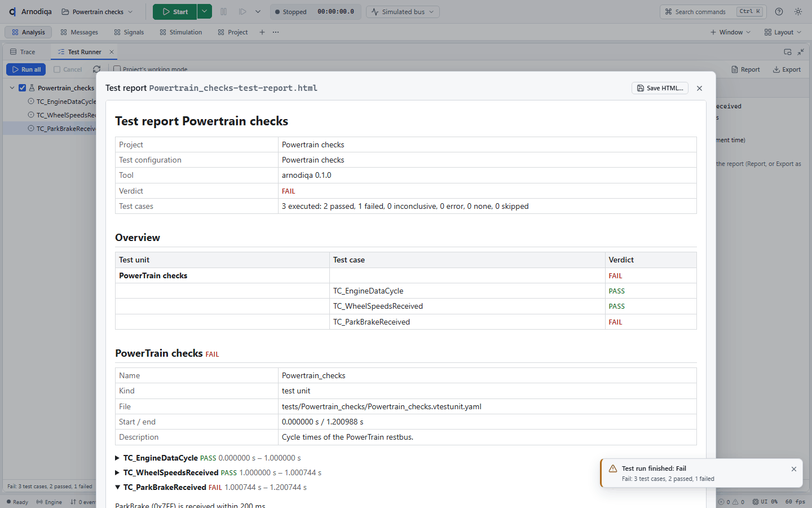Open the more tabs ellipsis menu
The image size is (812, 508).
pyautogui.click(x=276, y=32)
